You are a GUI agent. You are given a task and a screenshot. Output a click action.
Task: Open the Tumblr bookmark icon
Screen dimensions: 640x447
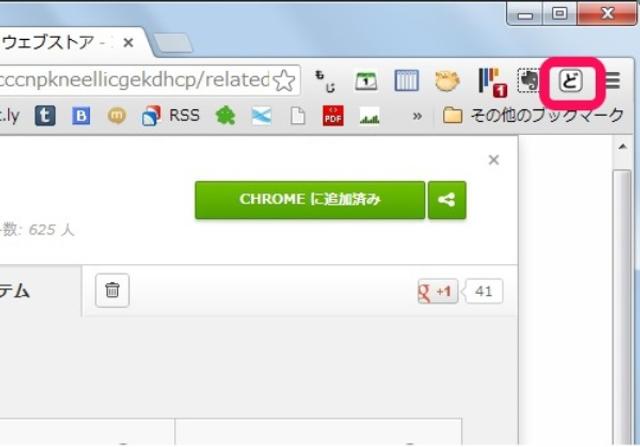coord(45,116)
